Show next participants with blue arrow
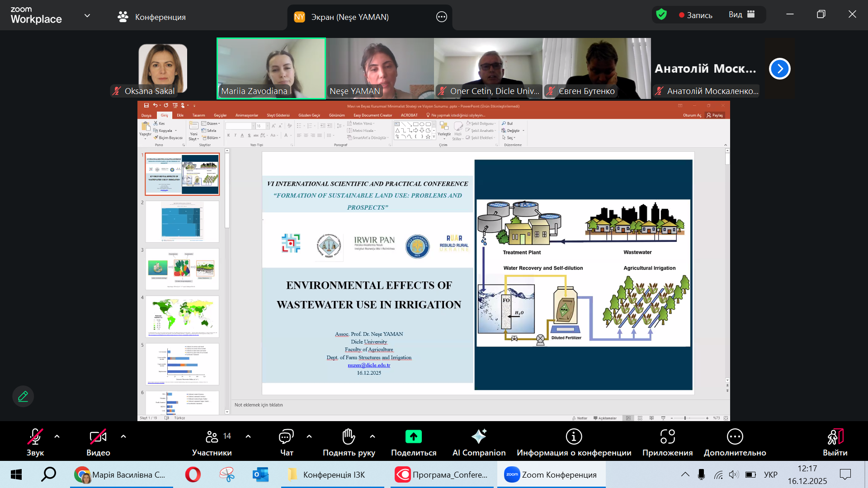The image size is (868, 488). coord(779,69)
